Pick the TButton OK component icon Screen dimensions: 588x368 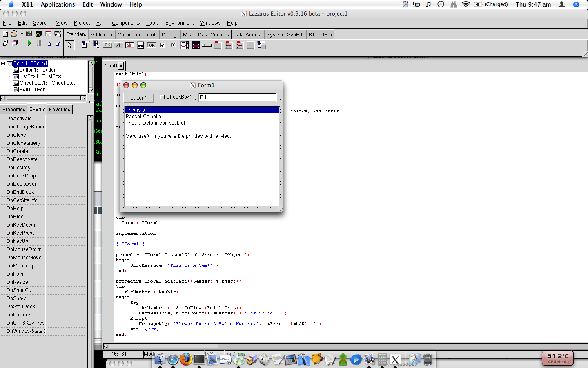pyautogui.click(x=107, y=45)
